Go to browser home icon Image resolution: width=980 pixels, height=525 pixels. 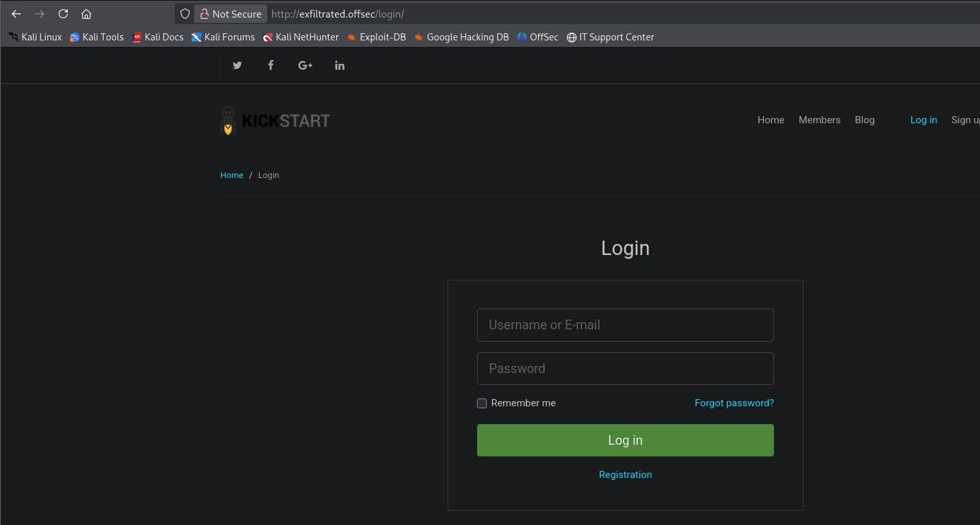tap(86, 14)
